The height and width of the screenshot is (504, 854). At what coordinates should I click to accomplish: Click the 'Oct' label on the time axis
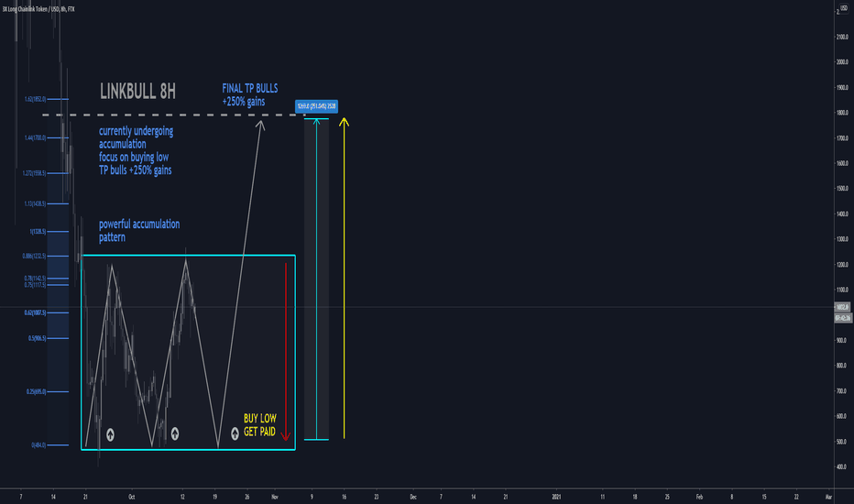131,497
